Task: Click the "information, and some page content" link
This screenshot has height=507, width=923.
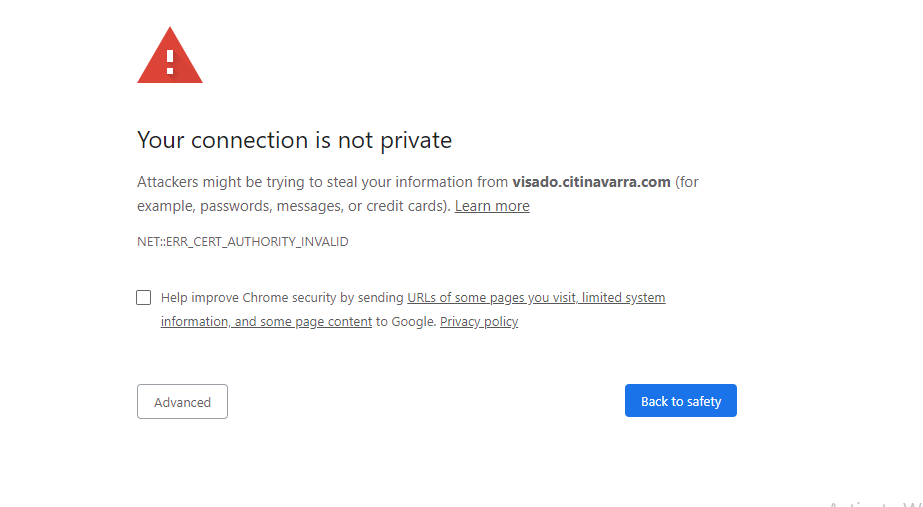Action: click(x=266, y=322)
